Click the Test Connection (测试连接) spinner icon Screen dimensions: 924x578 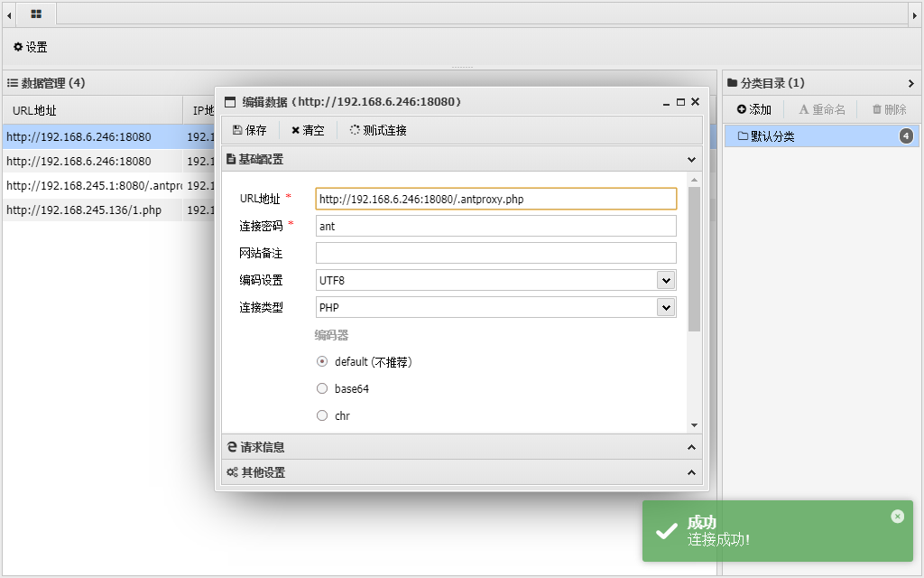(355, 130)
